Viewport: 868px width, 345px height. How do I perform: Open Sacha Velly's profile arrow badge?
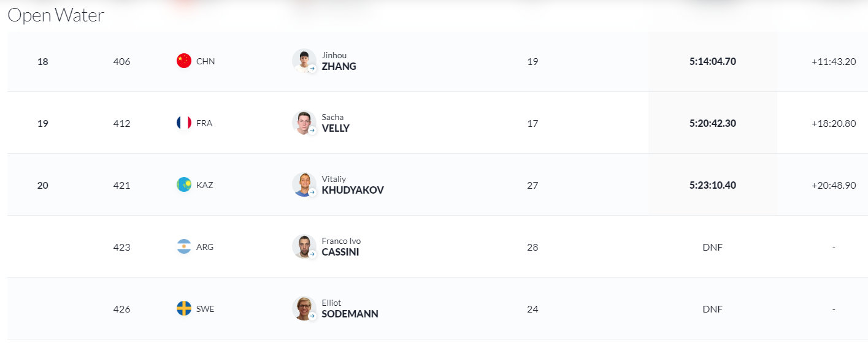tap(312, 131)
